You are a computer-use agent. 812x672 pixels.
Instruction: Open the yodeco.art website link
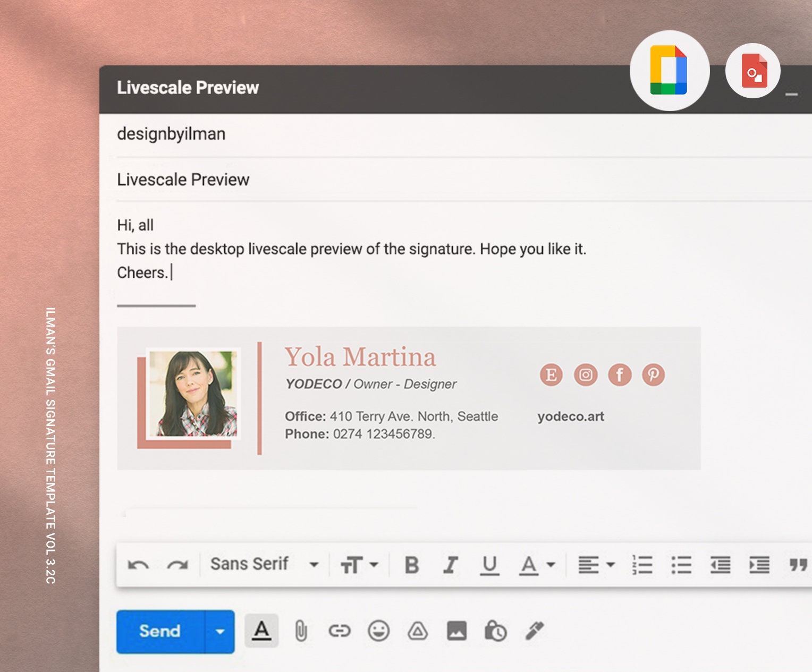pos(571,416)
